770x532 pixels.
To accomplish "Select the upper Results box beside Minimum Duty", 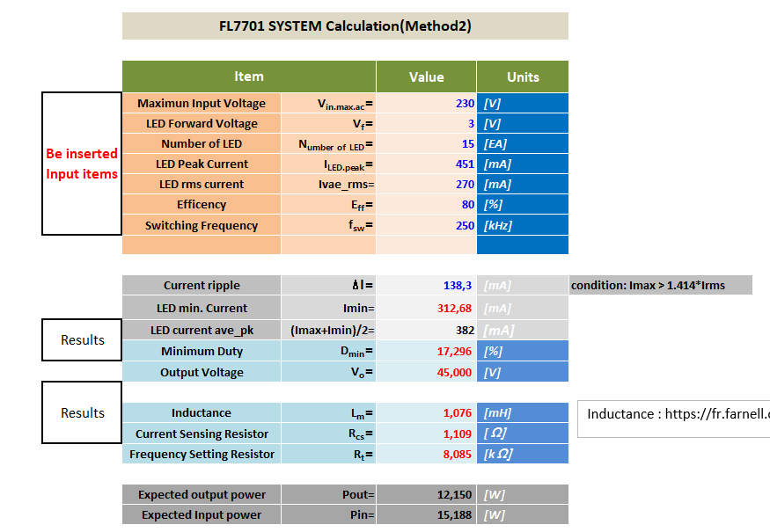I will (82, 339).
